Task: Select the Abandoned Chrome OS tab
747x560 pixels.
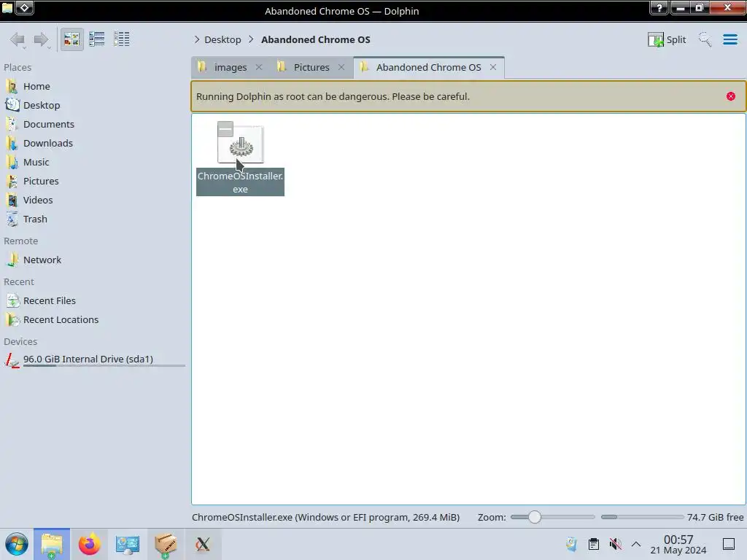Action: point(428,68)
